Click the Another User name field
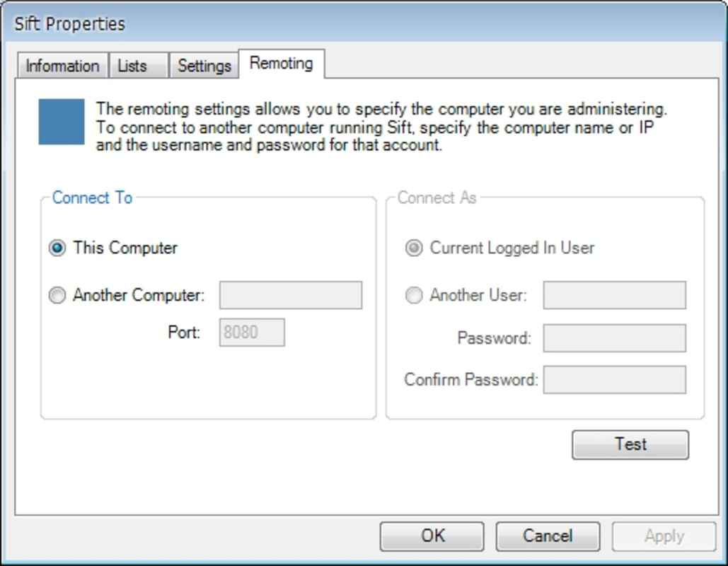 pyautogui.click(x=613, y=295)
